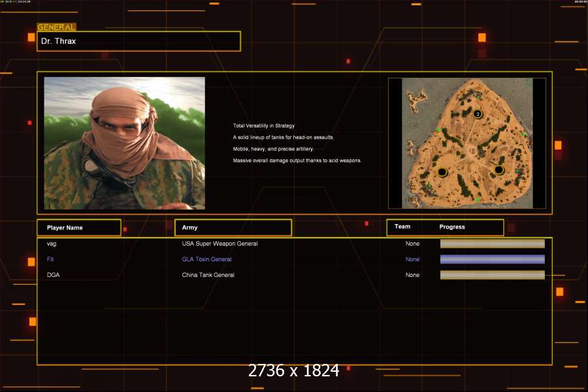Image resolution: width=588 pixels, height=392 pixels.
Task: Select the lower-left black start marker on map
Action: (x=442, y=172)
